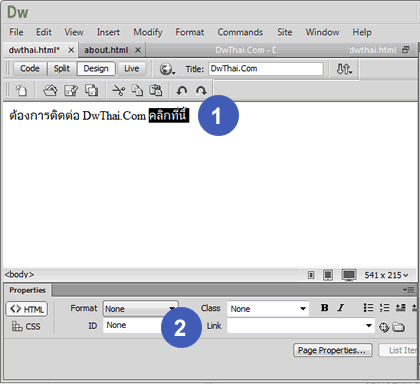420x384 pixels.
Task: Expand the Link dropdown arrow
Action: point(369,325)
